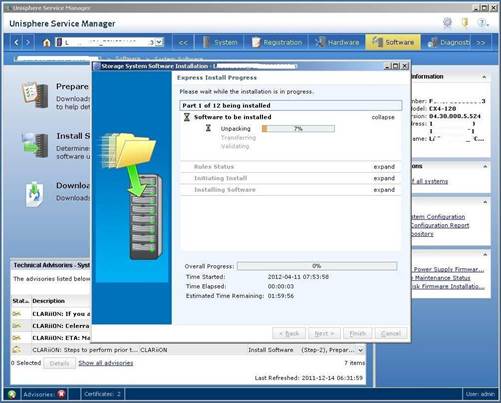Cancel the software installation wizard
The image size is (501, 403).
tap(391, 333)
